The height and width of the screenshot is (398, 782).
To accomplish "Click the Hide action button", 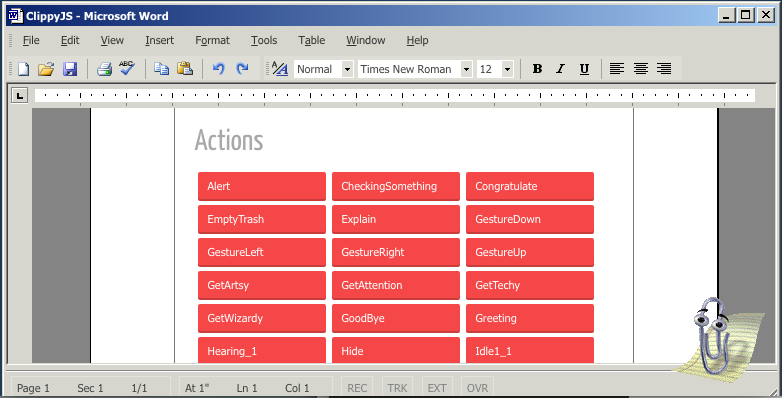I will 396,350.
